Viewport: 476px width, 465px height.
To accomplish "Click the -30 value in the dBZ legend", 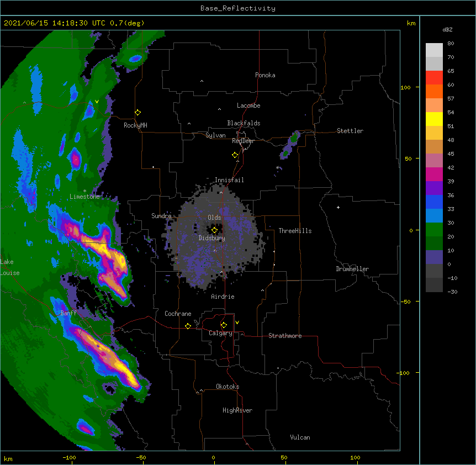I will [452, 292].
